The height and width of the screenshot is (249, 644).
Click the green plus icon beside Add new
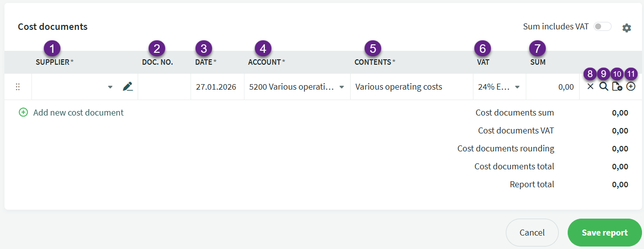[x=23, y=113]
